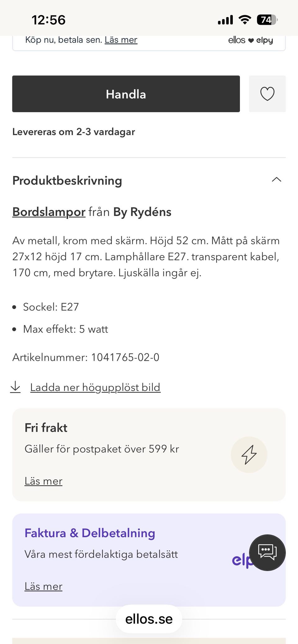The image size is (298, 644).
Task: Click the download arrow icon
Action: pos(15,387)
